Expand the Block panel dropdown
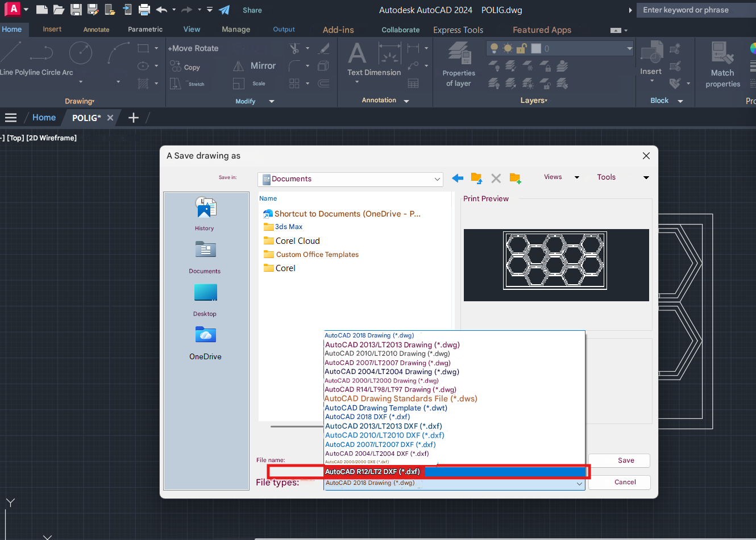The height and width of the screenshot is (540, 756). [x=680, y=101]
